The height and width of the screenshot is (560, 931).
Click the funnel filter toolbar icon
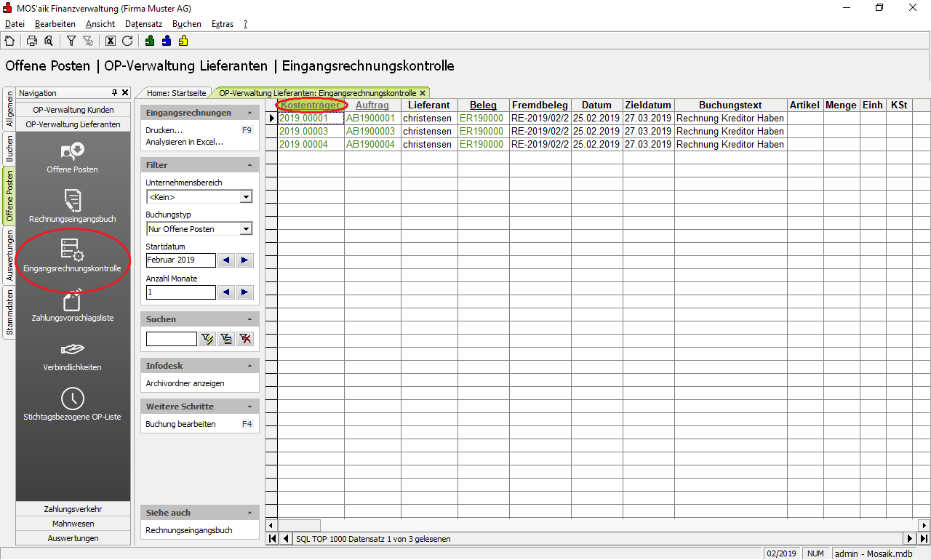(71, 41)
